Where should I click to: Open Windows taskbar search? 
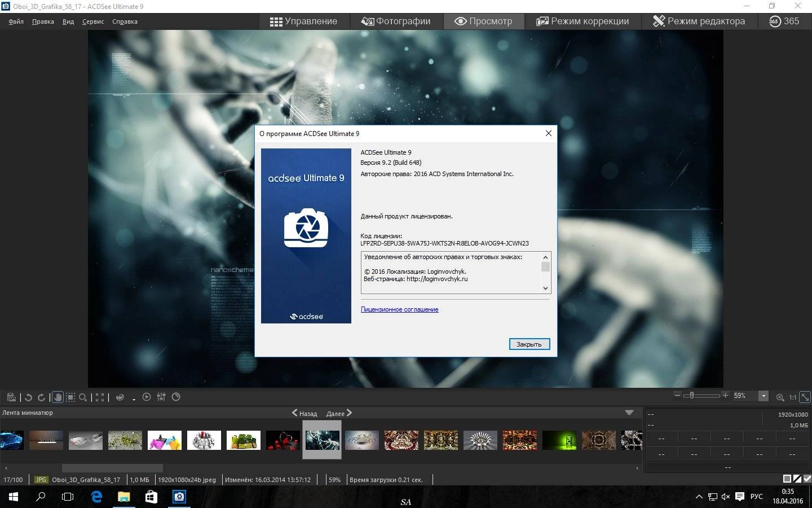[x=41, y=497]
